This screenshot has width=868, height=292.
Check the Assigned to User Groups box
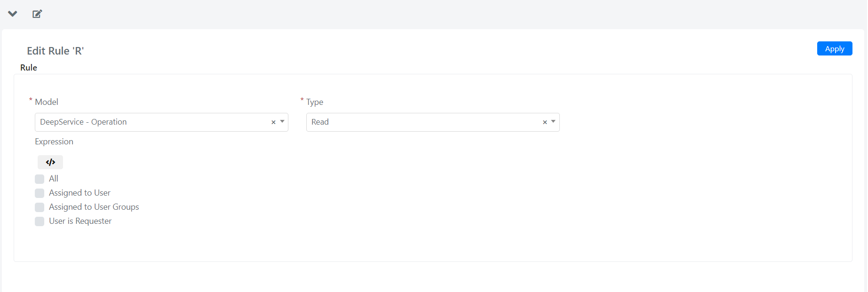click(x=40, y=207)
